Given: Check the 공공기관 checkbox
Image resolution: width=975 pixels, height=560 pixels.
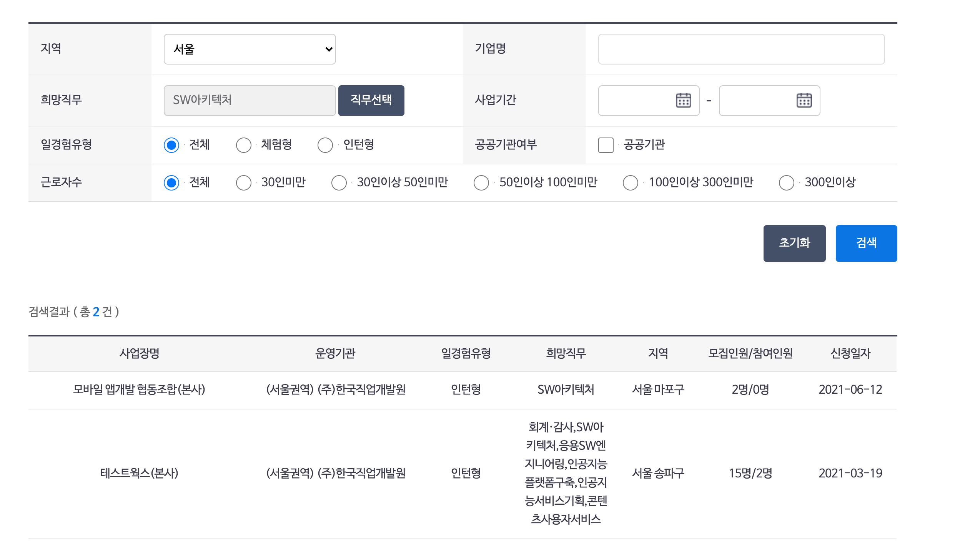Looking at the screenshot, I should pyautogui.click(x=606, y=146).
